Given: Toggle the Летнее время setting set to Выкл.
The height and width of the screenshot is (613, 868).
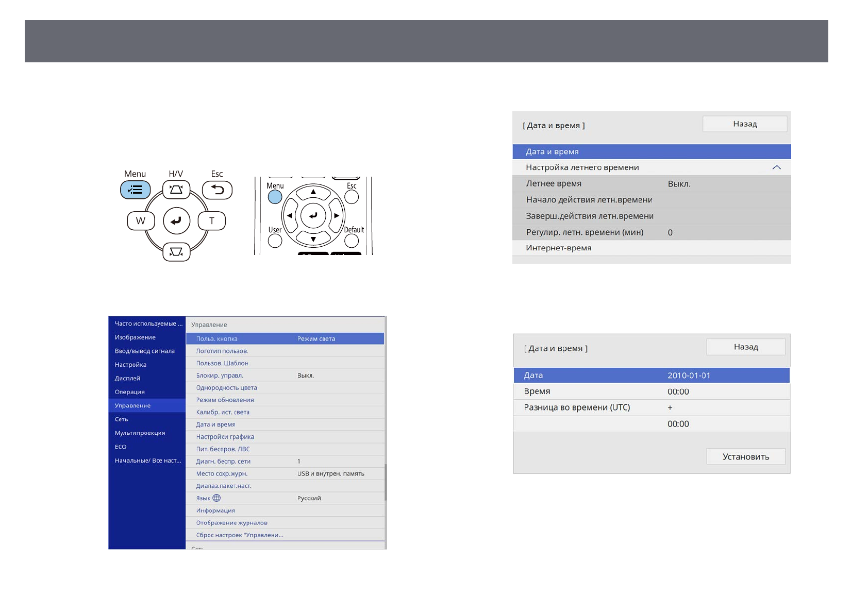Looking at the screenshot, I should [651, 184].
